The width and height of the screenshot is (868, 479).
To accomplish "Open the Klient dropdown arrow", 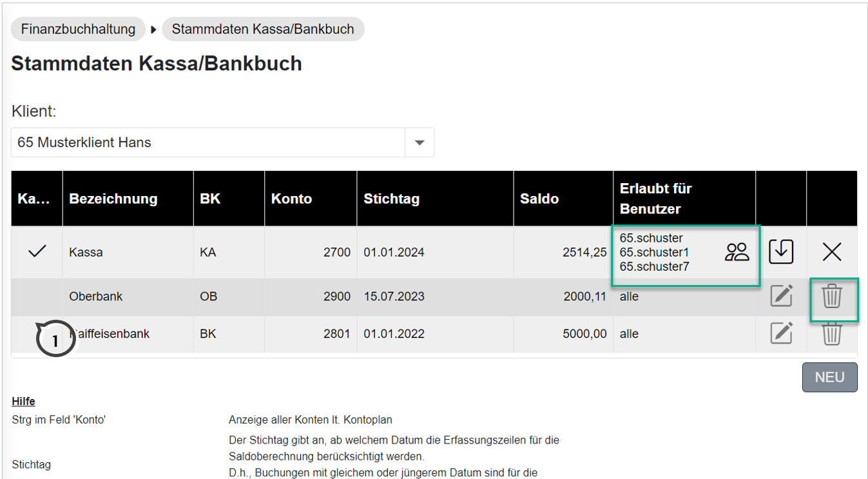I will (420, 142).
